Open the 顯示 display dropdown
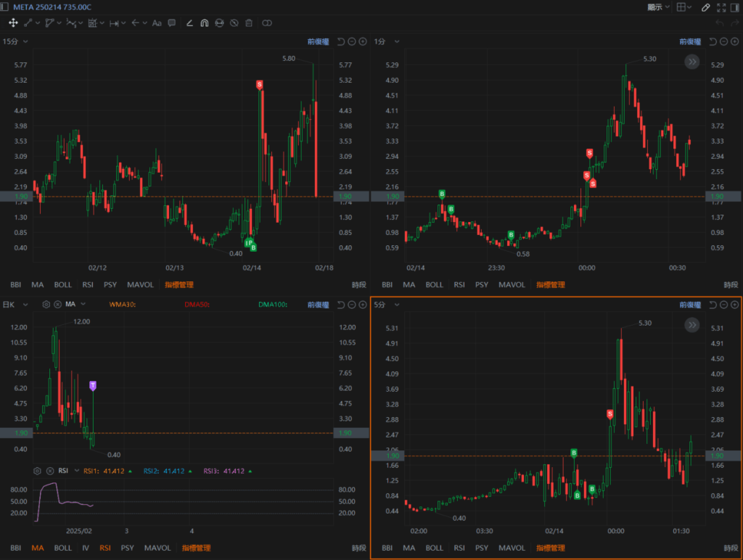Image resolution: width=743 pixels, height=560 pixels. (659, 7)
